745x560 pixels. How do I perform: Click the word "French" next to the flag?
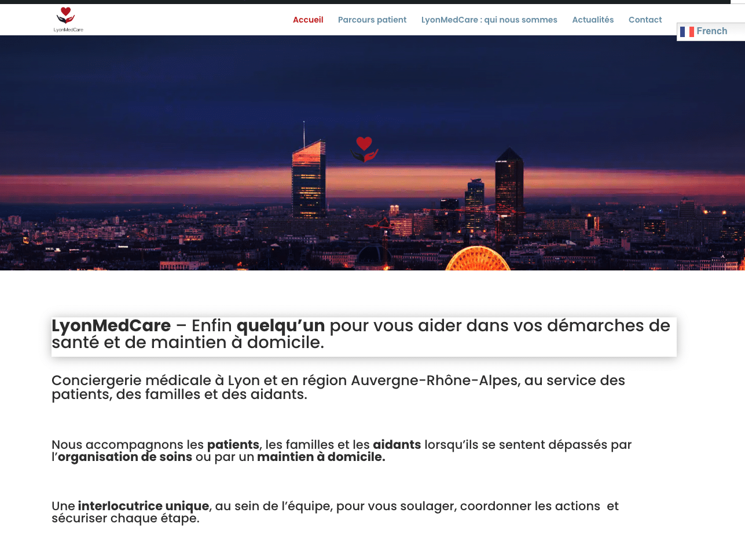point(712,31)
